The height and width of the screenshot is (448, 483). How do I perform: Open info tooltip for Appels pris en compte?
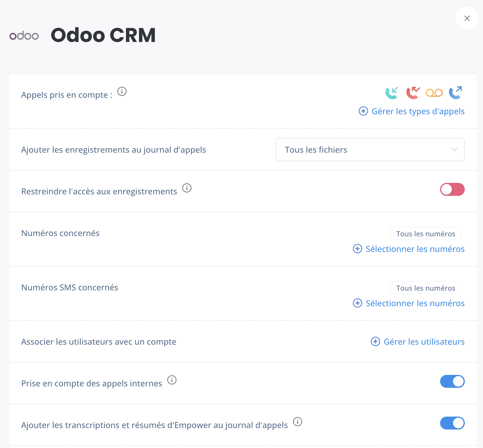[122, 91]
